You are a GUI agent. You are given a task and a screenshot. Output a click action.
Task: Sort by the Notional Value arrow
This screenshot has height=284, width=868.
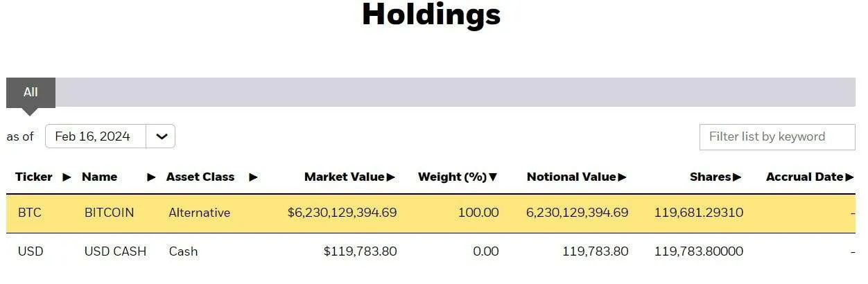point(623,177)
